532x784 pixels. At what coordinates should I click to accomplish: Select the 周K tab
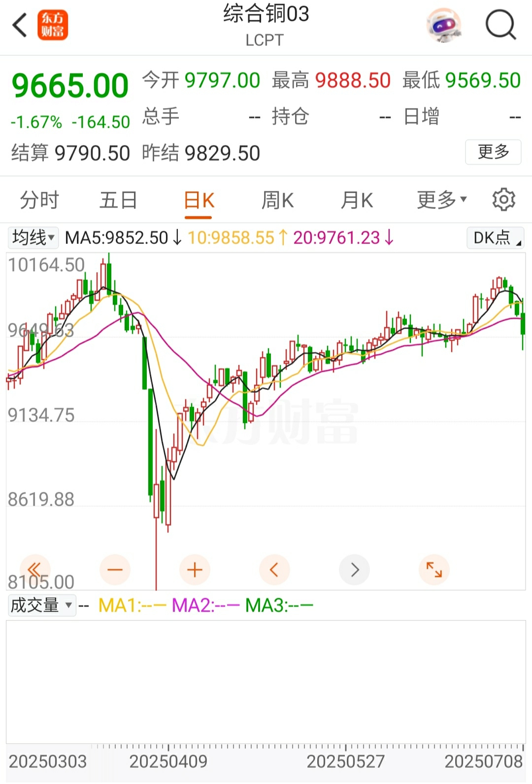coord(277,201)
